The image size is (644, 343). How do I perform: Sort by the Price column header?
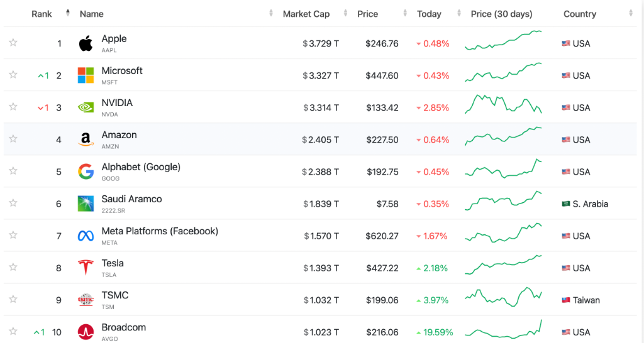(367, 14)
